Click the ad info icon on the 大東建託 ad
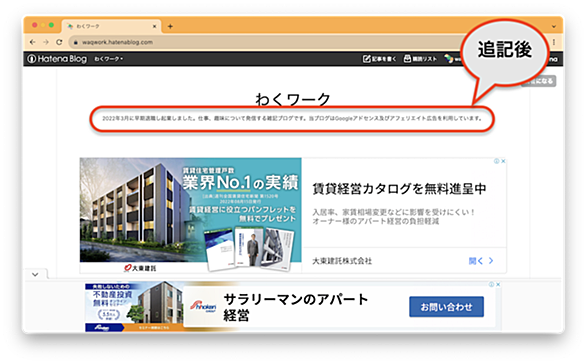 tap(497, 161)
